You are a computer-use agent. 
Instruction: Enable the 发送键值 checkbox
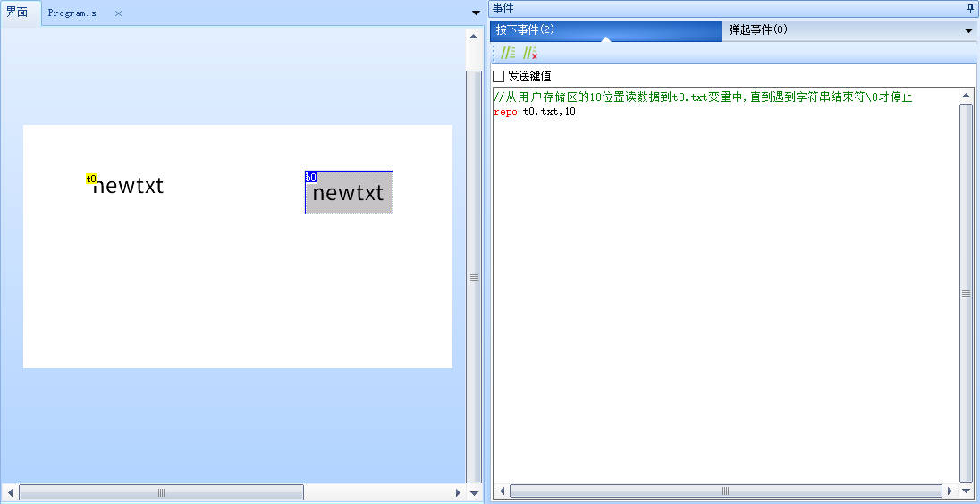499,77
